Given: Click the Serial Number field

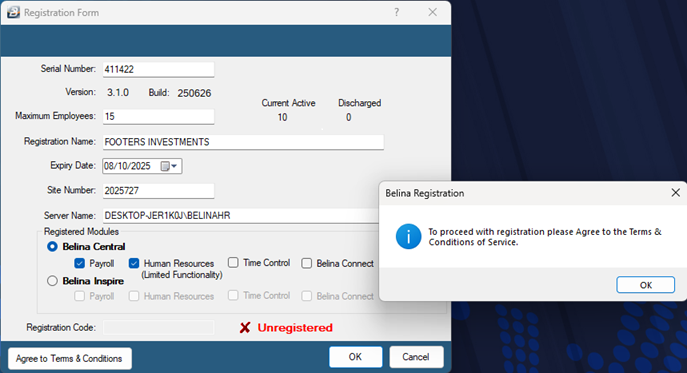Looking at the screenshot, I should 158,69.
